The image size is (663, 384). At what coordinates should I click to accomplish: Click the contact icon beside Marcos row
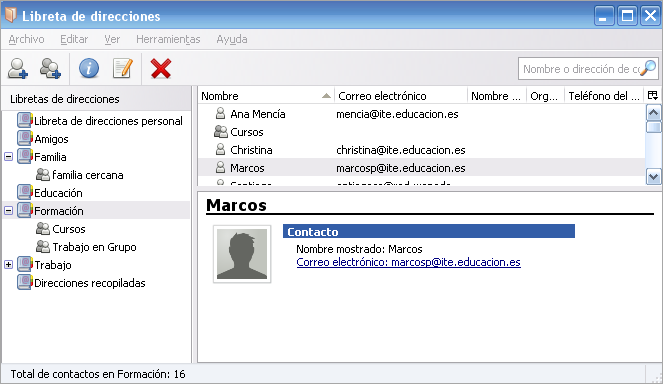[220, 167]
